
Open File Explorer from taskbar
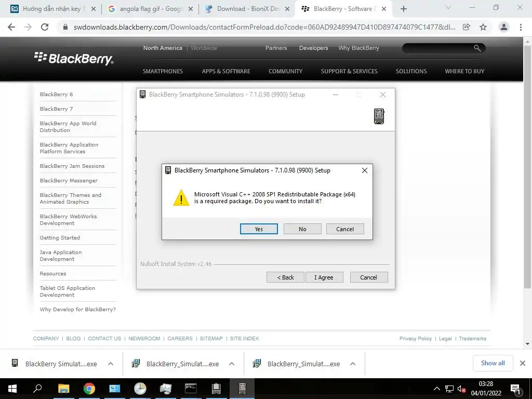click(x=63, y=389)
